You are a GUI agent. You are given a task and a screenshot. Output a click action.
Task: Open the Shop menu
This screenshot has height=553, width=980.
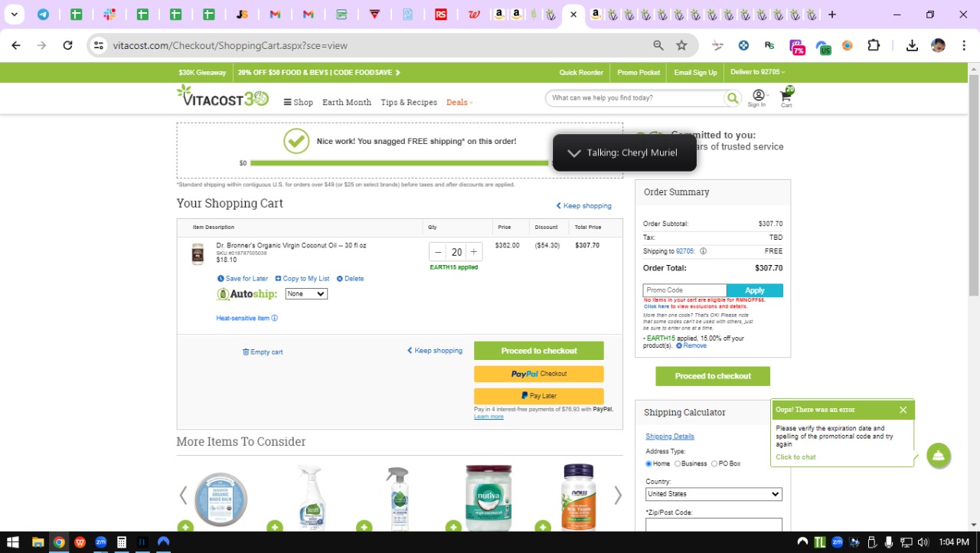click(299, 102)
